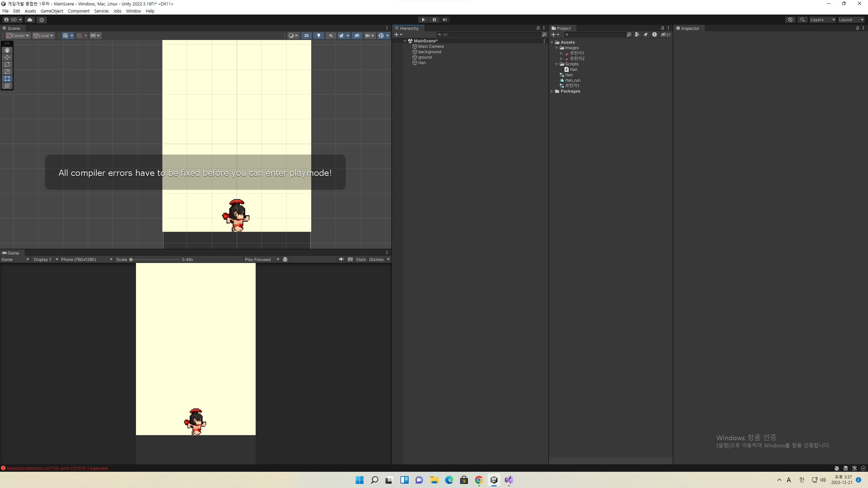
Task: Select the Transform tool in Scene
Action: click(7, 86)
